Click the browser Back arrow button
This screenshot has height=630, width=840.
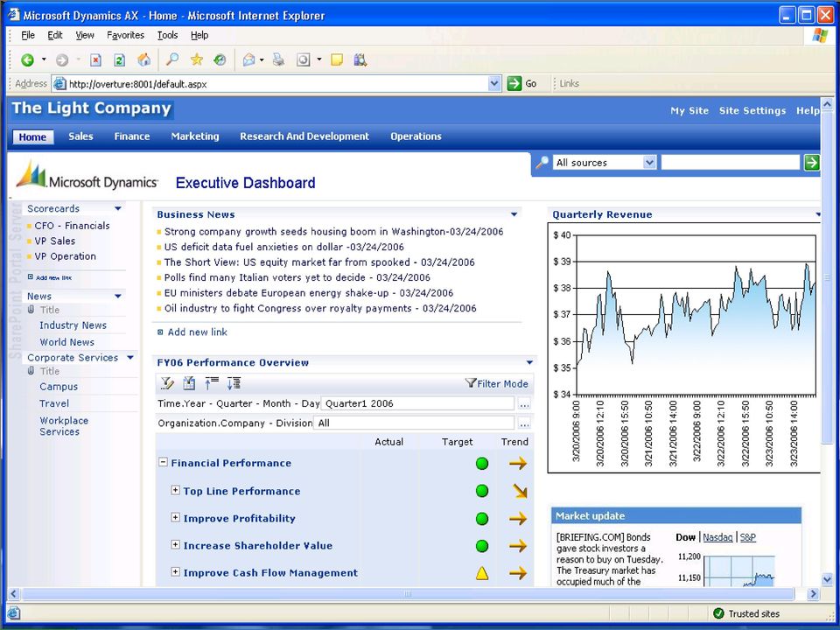pos(27,60)
